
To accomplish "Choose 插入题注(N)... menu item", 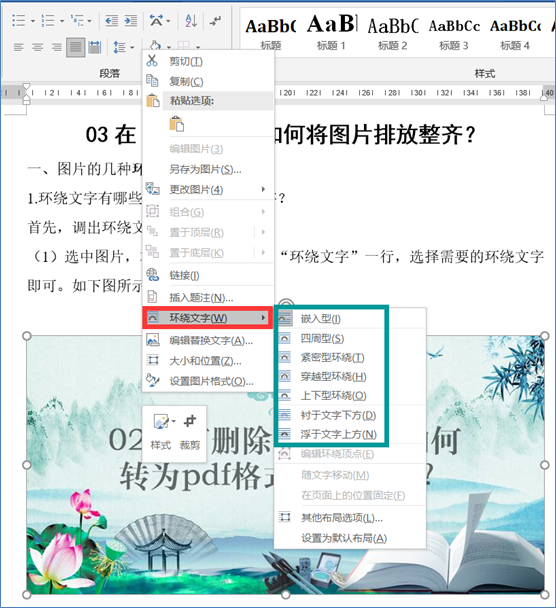I will (x=209, y=297).
